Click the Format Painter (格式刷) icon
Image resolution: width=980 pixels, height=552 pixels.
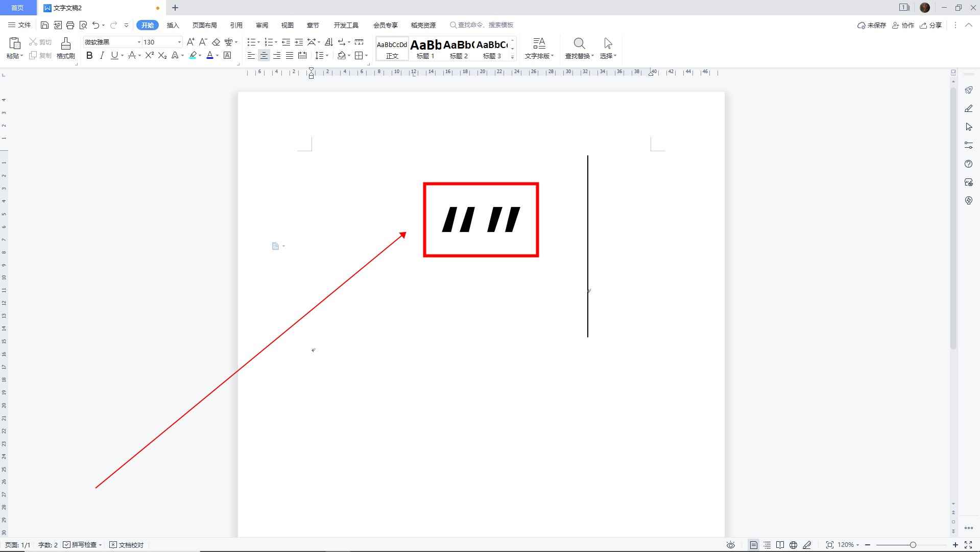65,48
